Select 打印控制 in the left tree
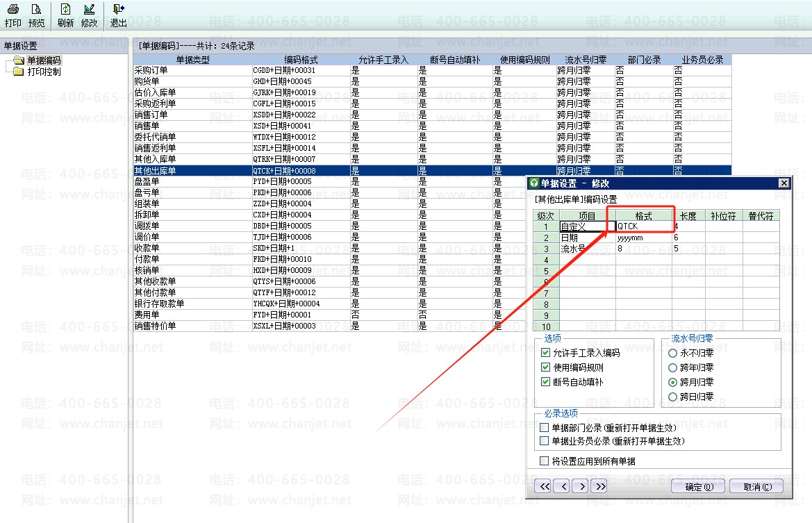 click(x=43, y=72)
